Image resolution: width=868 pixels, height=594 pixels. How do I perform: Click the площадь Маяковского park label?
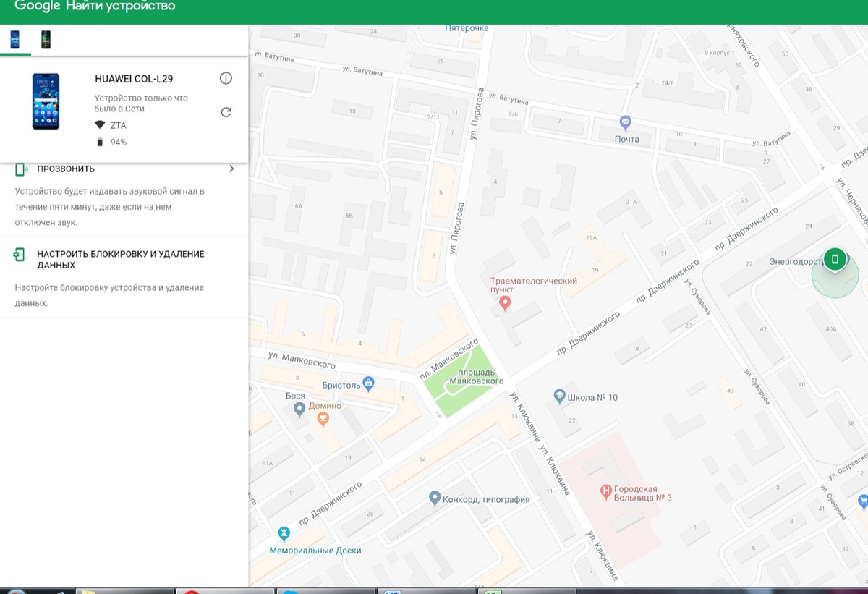pyautogui.click(x=477, y=376)
